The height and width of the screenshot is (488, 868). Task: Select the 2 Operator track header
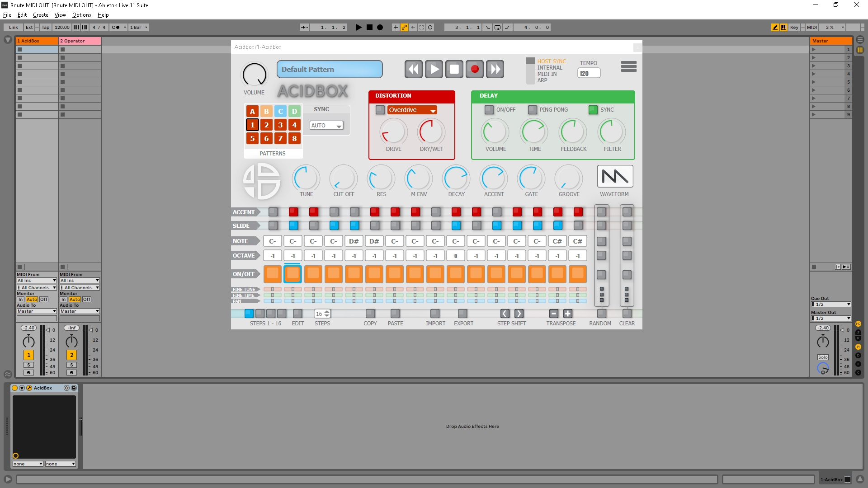(x=80, y=41)
